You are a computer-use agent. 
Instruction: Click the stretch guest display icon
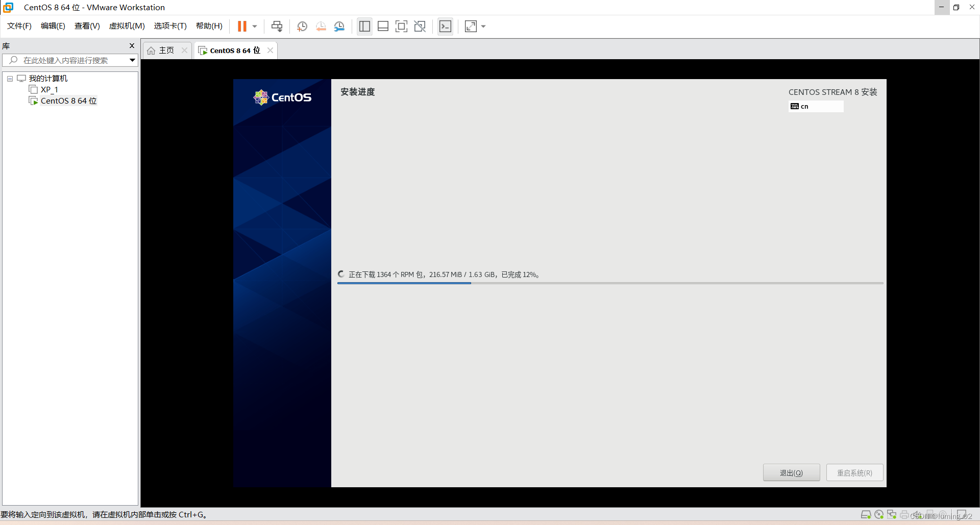(x=471, y=26)
